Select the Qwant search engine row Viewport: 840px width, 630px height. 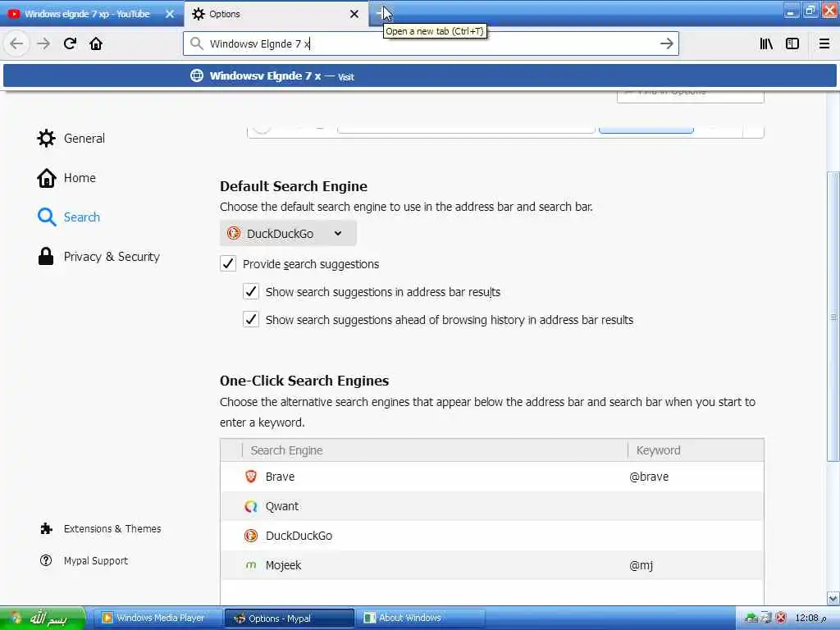[492, 505]
